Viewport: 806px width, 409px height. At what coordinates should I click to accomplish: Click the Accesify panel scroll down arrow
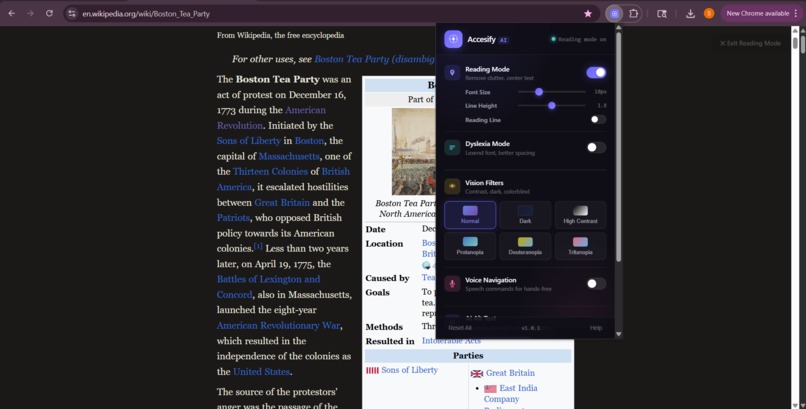click(618, 334)
